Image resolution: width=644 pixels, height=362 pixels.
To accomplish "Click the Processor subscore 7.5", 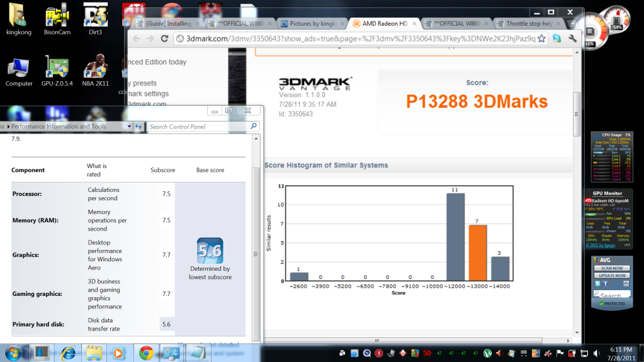I will [x=166, y=193].
